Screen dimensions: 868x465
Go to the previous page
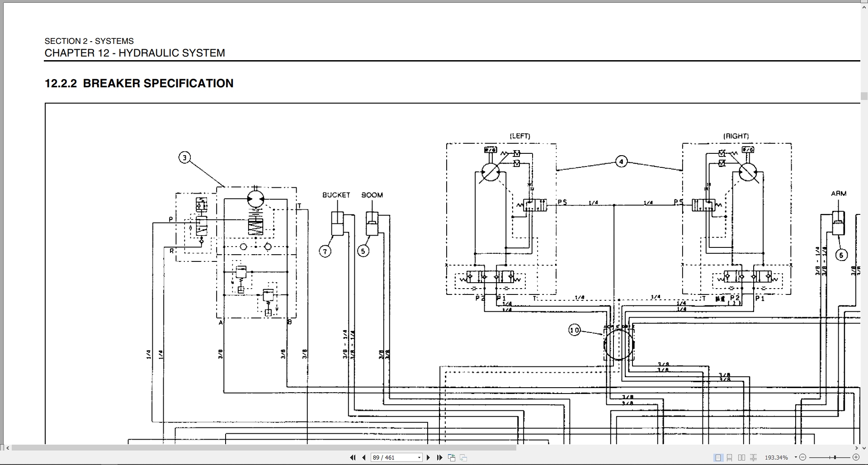(x=364, y=458)
